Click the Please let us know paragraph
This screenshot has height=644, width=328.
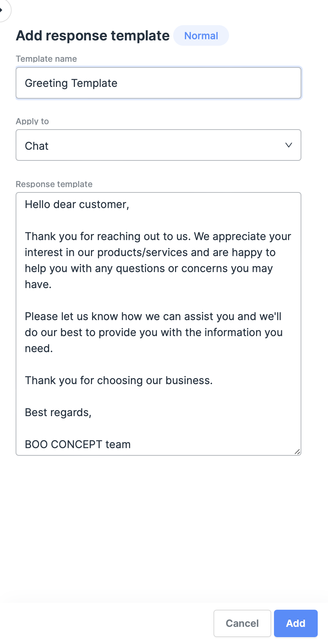[x=153, y=332]
